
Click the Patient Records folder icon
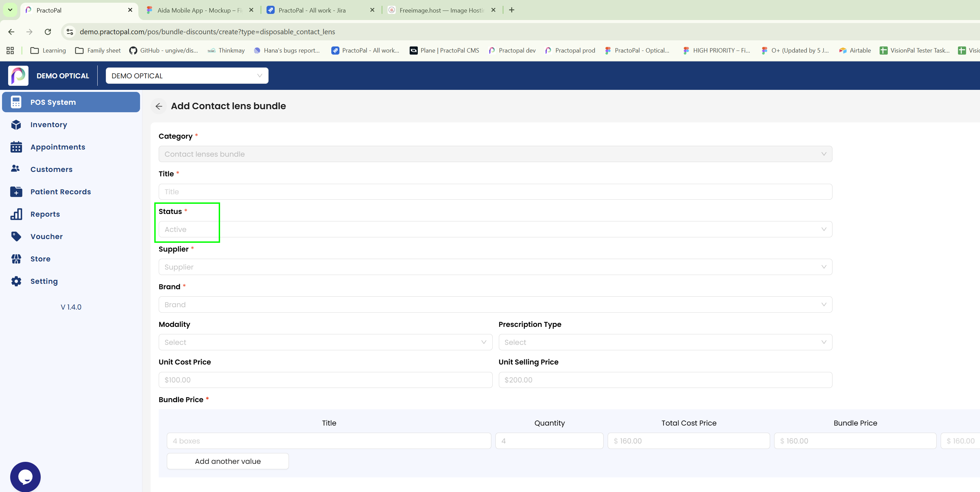point(16,192)
